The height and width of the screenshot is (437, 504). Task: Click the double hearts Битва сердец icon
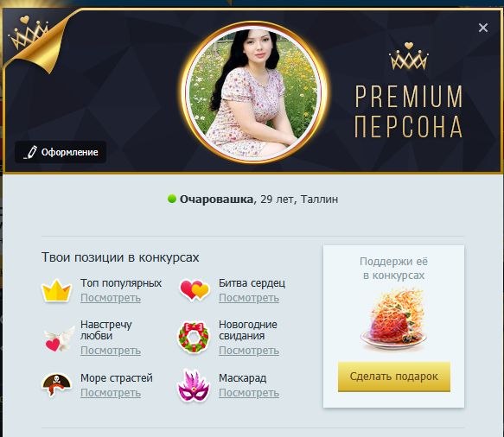[x=195, y=289]
